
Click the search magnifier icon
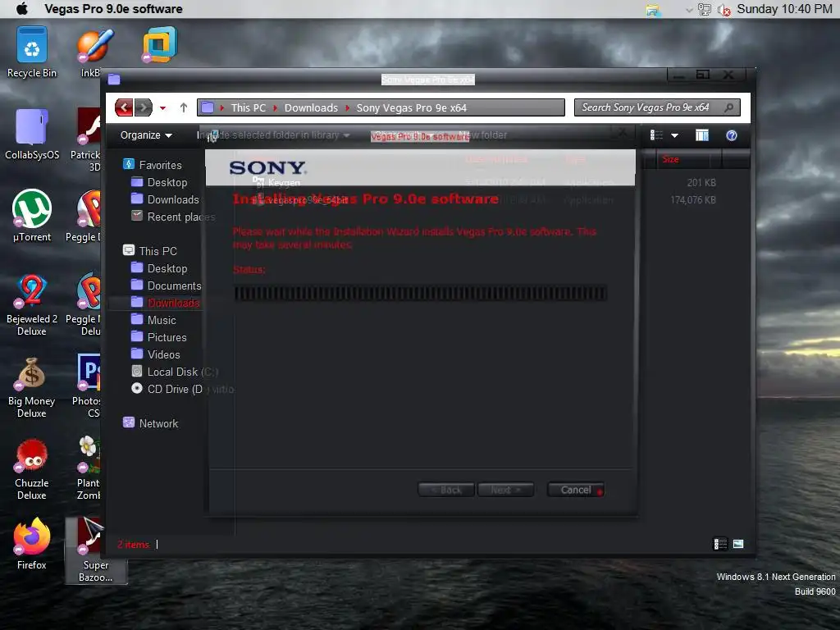pos(728,107)
